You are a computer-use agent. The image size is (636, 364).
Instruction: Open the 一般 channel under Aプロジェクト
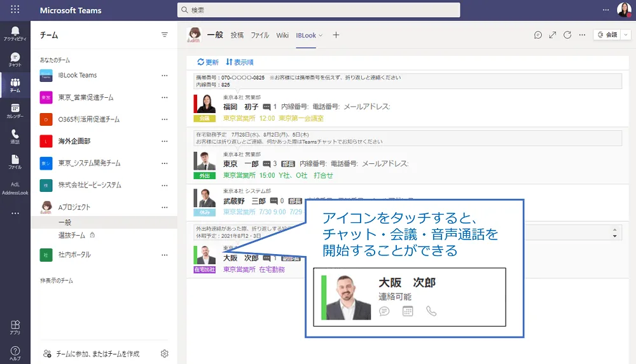point(104,222)
